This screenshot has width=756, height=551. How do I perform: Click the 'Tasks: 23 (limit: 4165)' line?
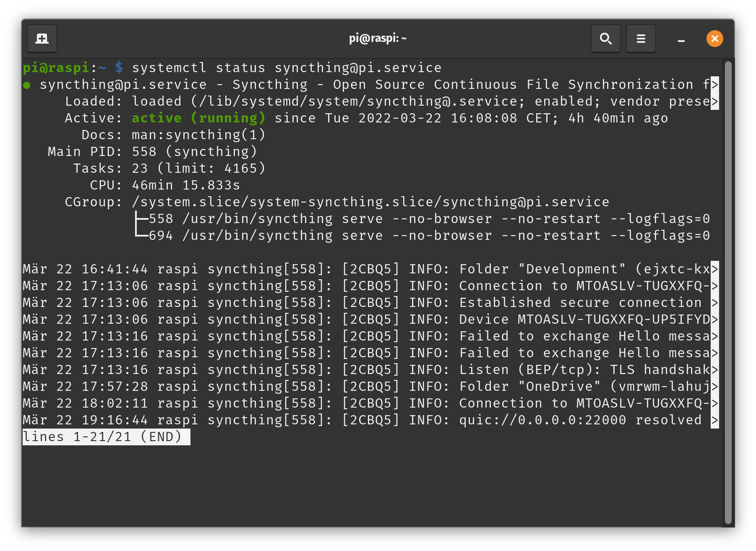pos(169,168)
